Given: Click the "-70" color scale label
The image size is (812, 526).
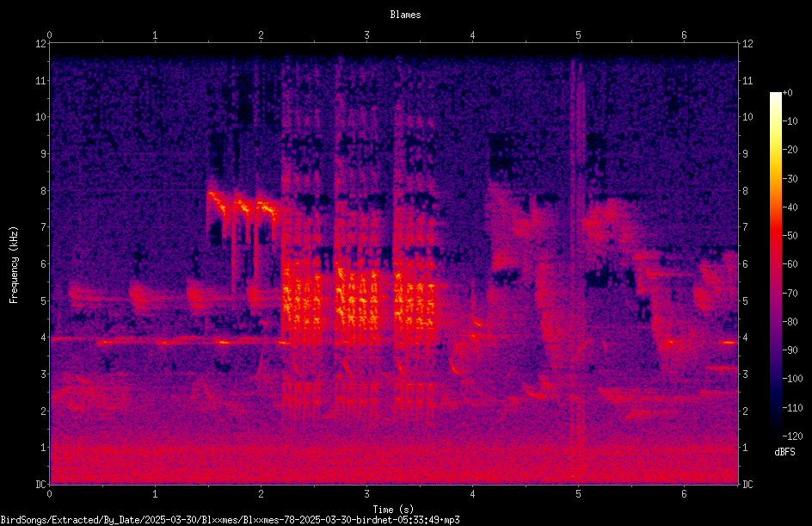Looking at the screenshot, I should [790, 294].
